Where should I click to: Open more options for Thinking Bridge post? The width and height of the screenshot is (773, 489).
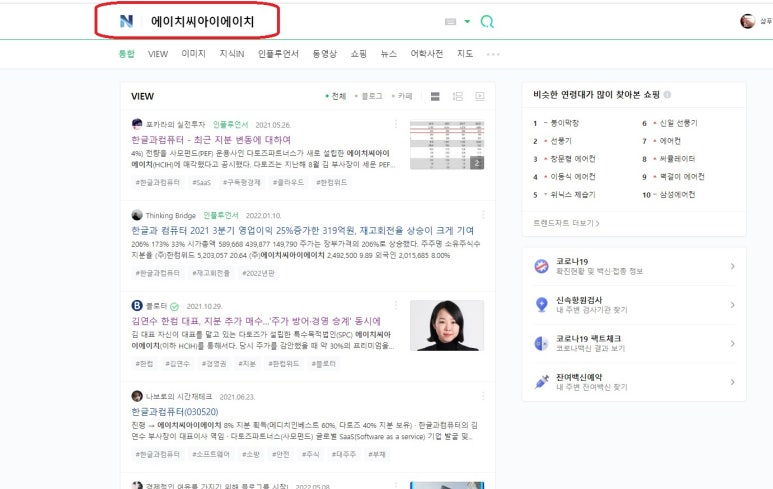pyautogui.click(x=483, y=215)
